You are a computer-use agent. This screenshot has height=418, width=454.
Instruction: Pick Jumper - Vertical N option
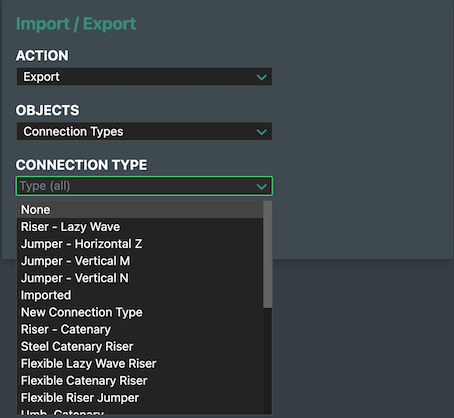click(140, 278)
